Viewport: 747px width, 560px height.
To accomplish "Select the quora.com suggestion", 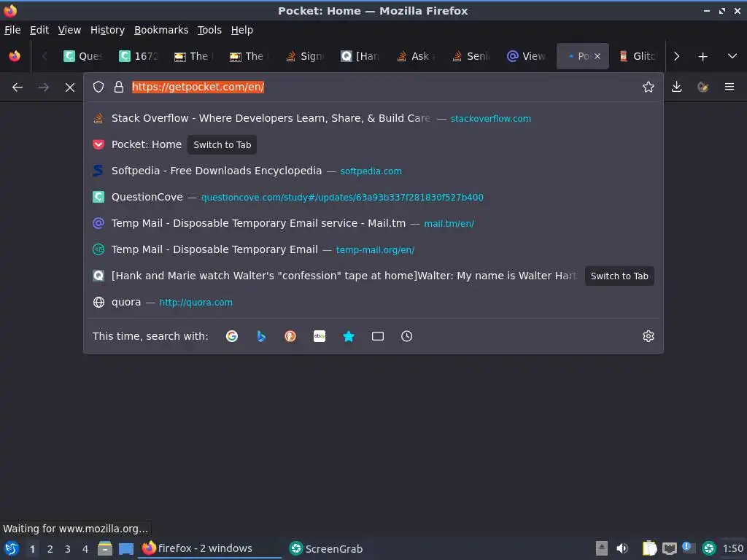I will (x=373, y=303).
